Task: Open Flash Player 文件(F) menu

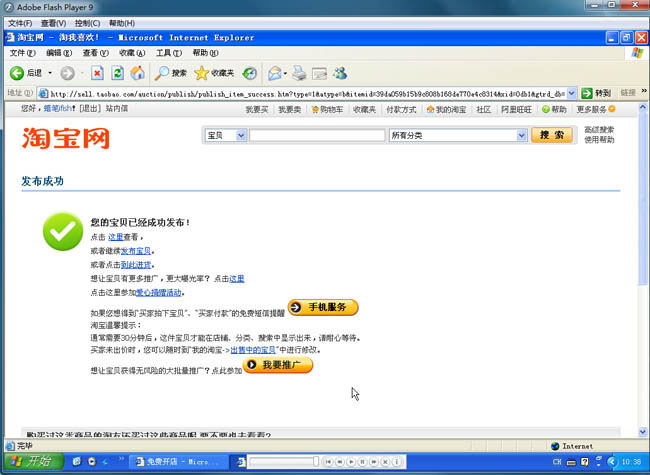Action: [20, 23]
